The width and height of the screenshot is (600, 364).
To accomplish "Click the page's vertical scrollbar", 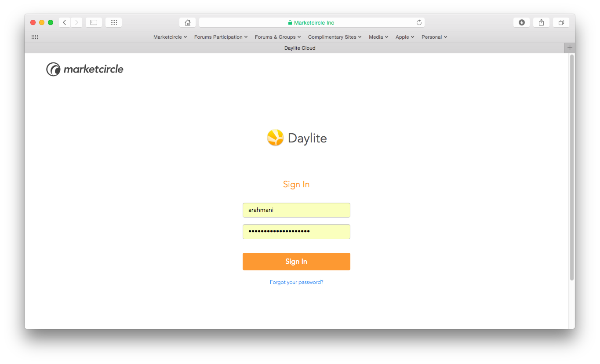I will [571, 167].
